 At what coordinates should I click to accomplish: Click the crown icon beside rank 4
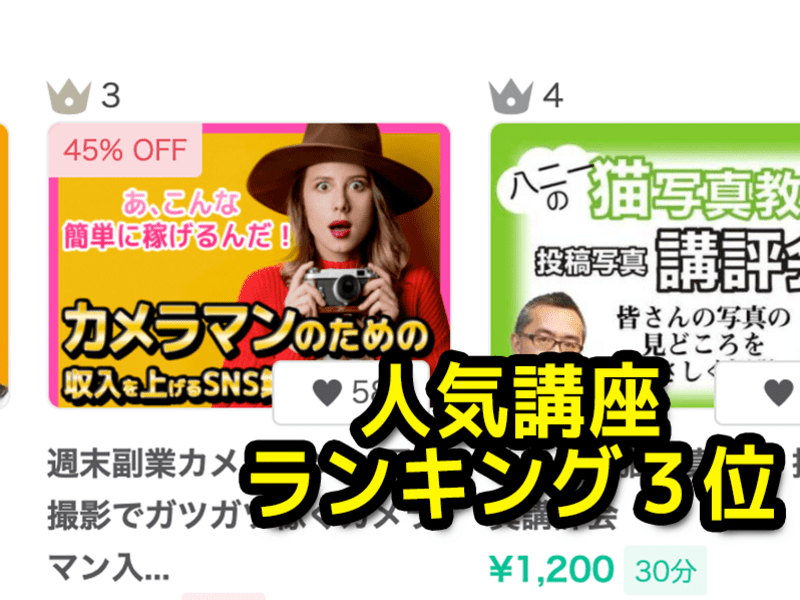(x=511, y=97)
